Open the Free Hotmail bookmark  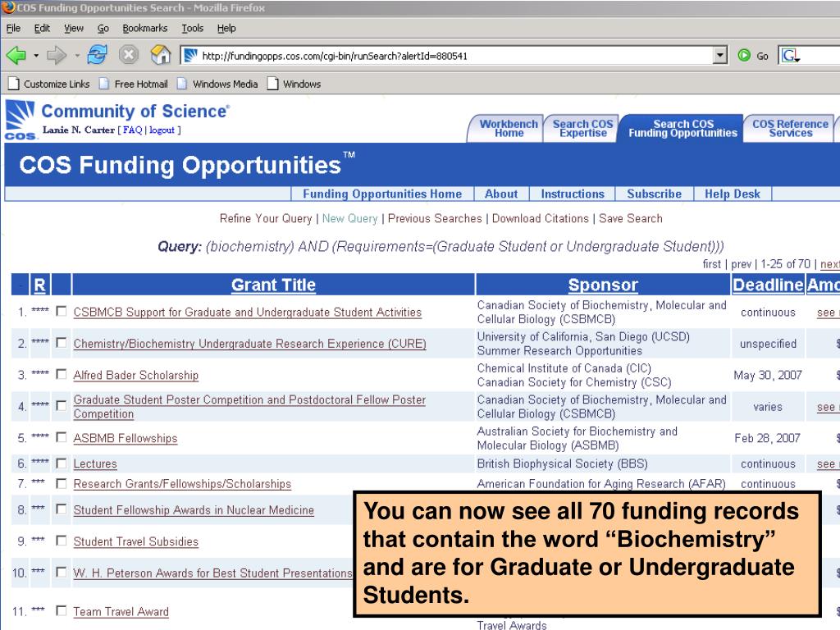[x=134, y=84]
